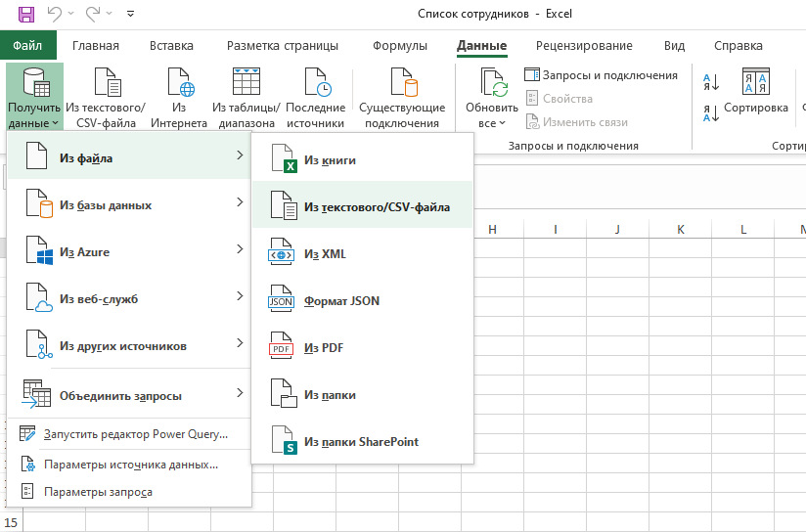Open the Из веб-служб submenu
806x532 pixels.
(x=129, y=298)
